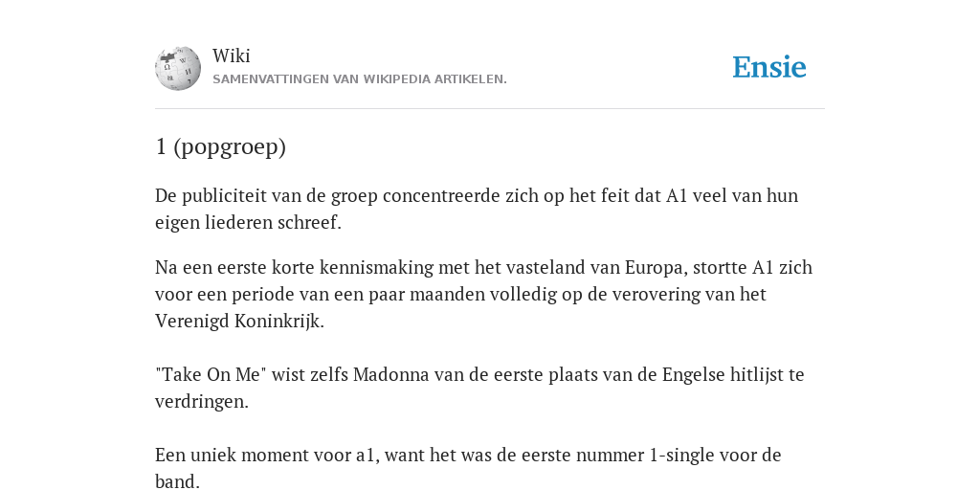
Task: Select the subtitle Samenvattingen van Wikipedia artikelen
Action: (360, 79)
